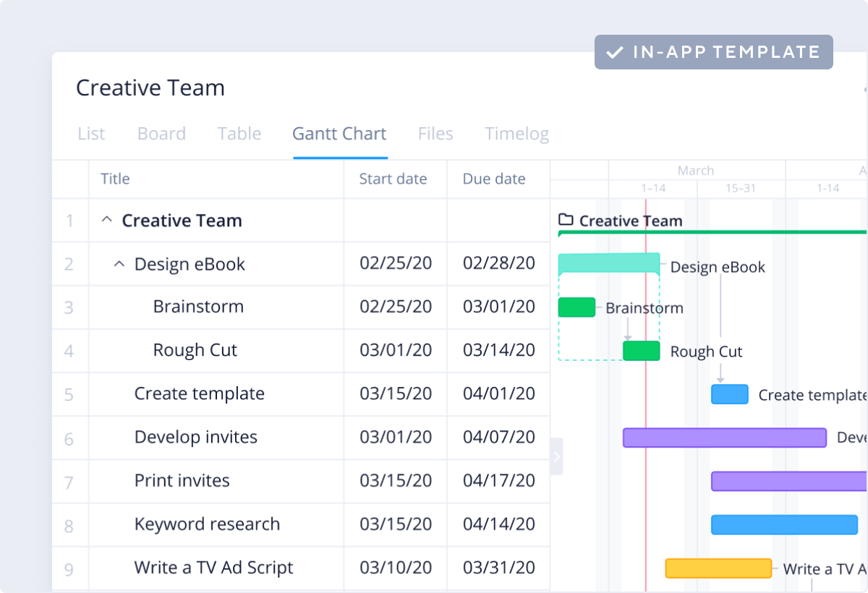Select the Keyword research title cell
The width and height of the screenshot is (868, 593).
pos(207,524)
